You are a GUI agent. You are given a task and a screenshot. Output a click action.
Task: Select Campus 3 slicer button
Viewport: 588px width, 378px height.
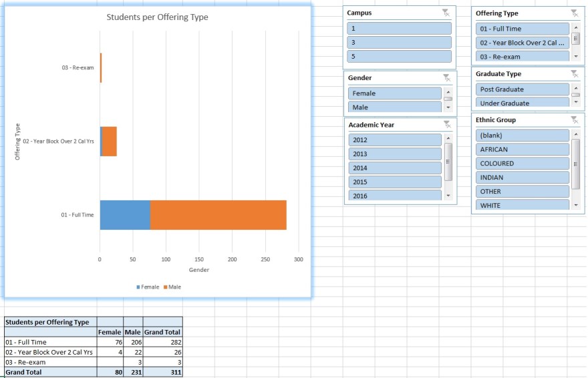tap(399, 43)
